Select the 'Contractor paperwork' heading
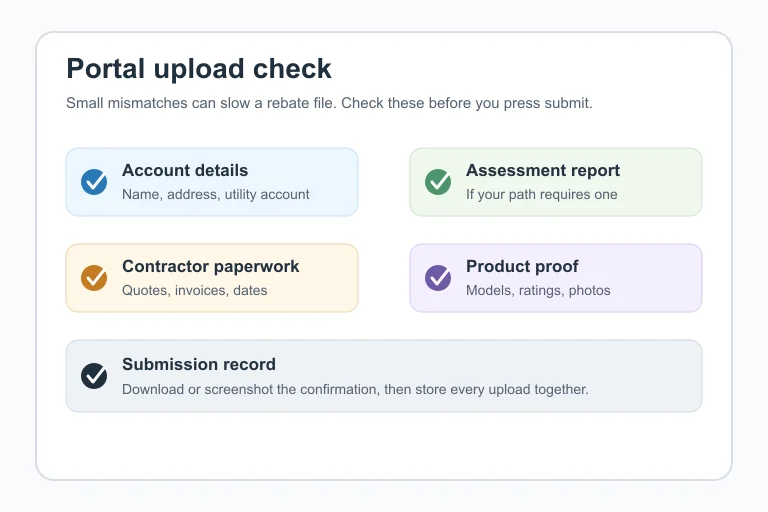 211,266
